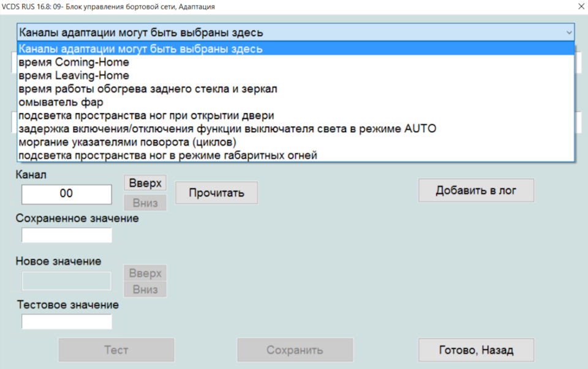588x369 pixels.
Task: Select 'время работы обогрева заднего стекла и зеркал'
Action: (295, 89)
